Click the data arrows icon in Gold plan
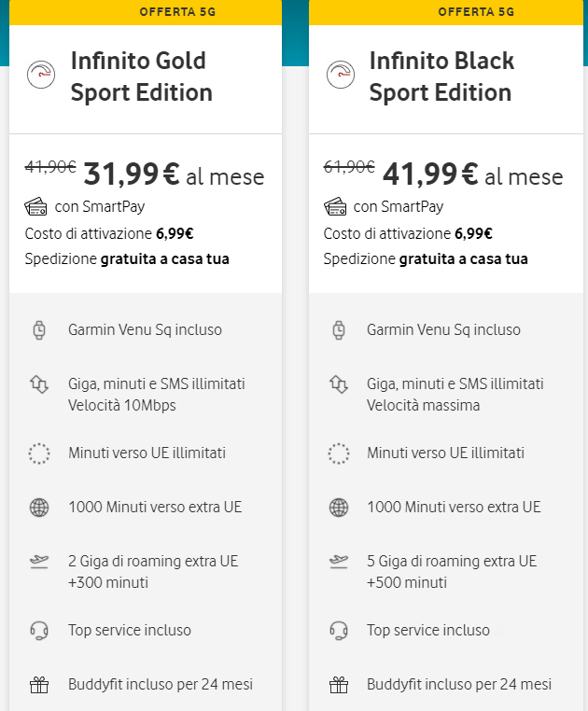The height and width of the screenshot is (711, 588). [39, 384]
